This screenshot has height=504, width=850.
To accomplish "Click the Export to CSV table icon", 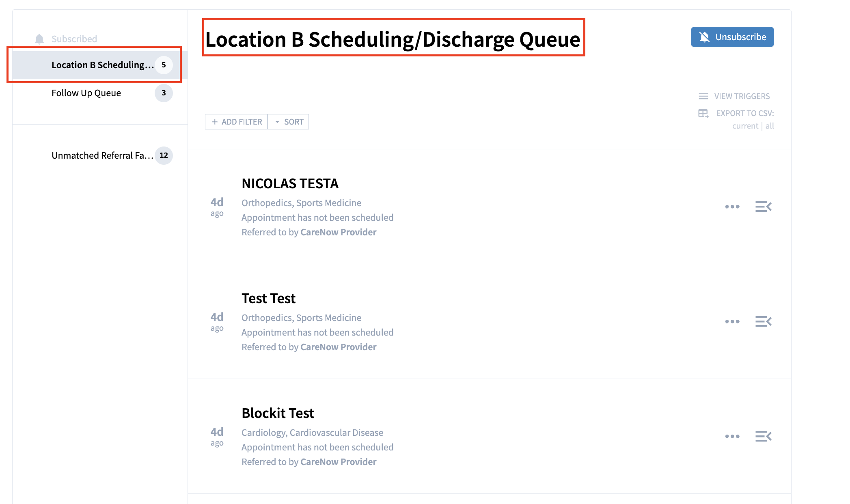I will click(x=703, y=113).
